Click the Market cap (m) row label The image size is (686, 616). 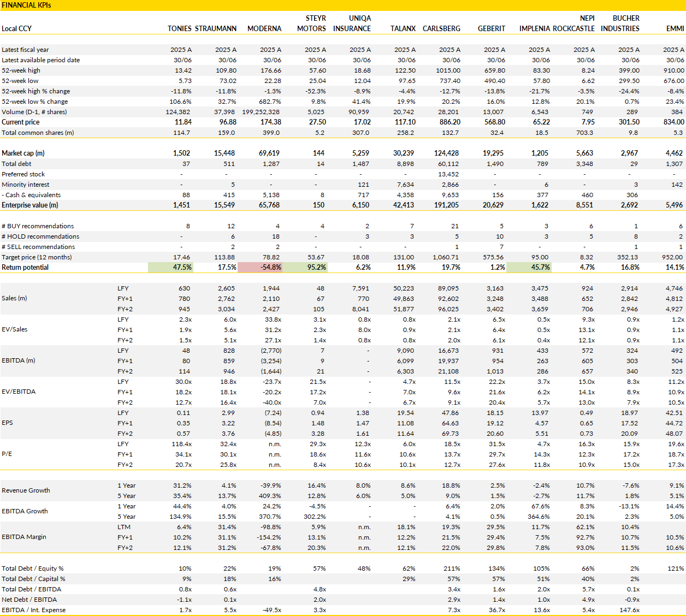coord(23,153)
